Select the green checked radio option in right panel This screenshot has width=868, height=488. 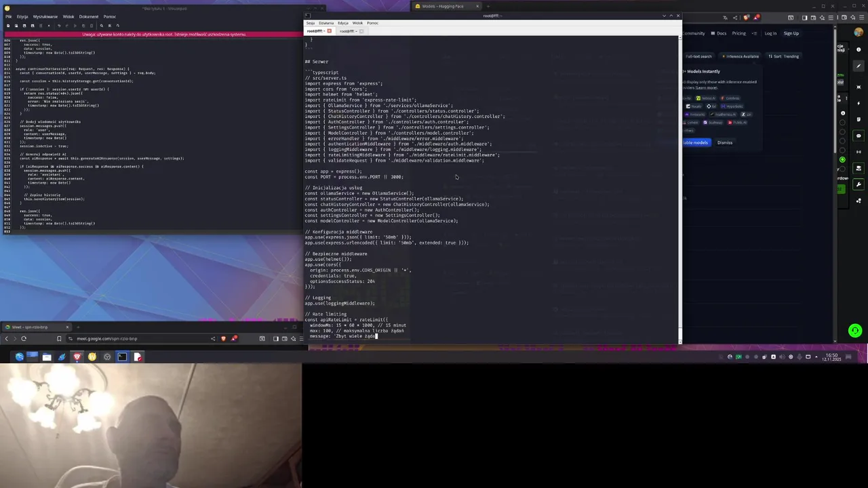coord(843,160)
